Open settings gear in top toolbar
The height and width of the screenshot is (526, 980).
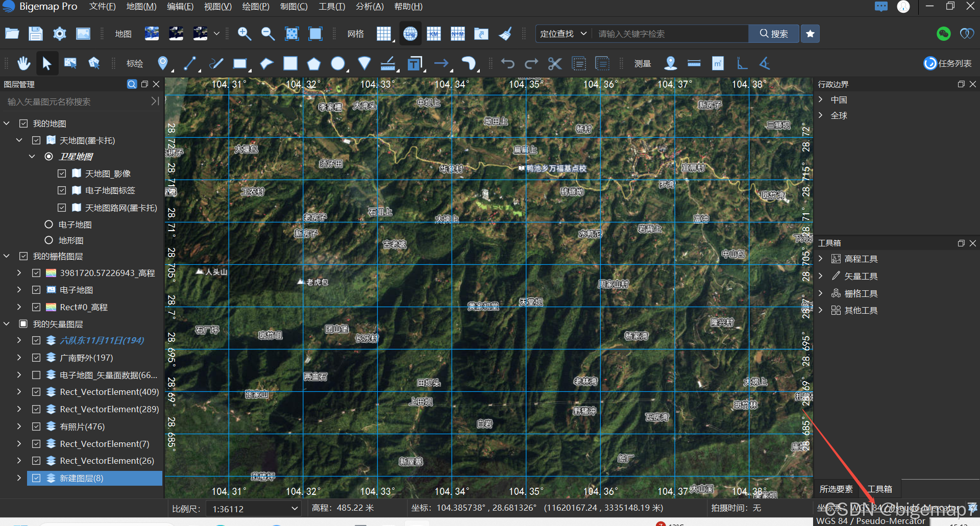(x=60, y=34)
